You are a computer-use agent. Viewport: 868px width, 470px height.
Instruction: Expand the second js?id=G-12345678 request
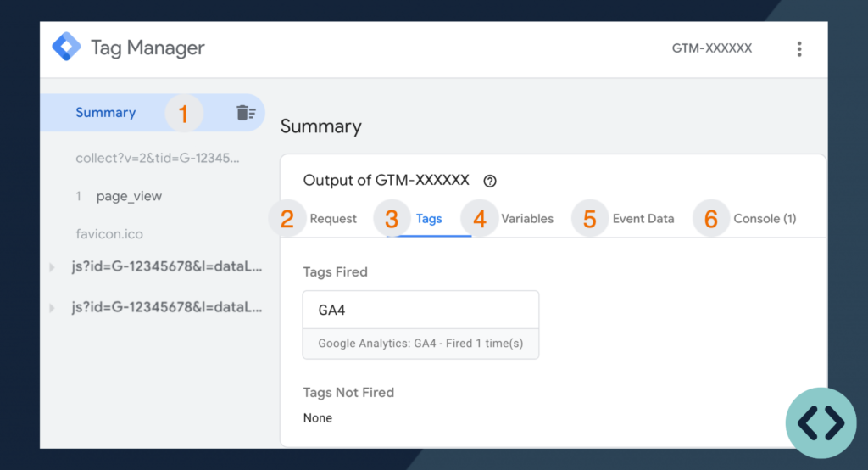(52, 308)
